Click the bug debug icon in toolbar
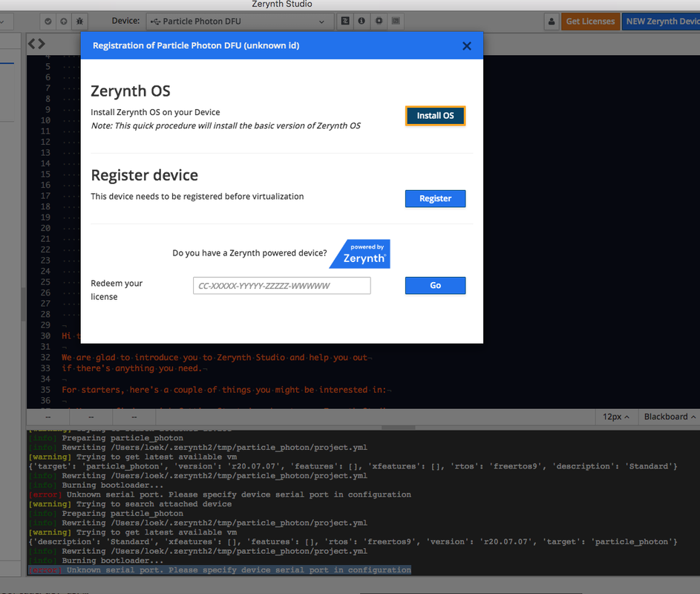700x594 pixels. coord(79,21)
